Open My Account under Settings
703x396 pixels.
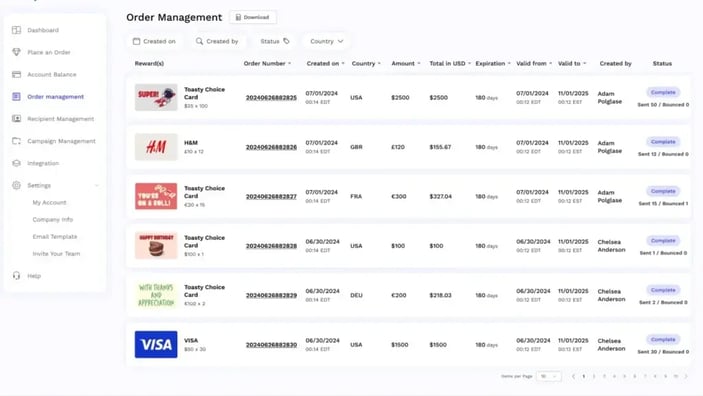click(49, 202)
